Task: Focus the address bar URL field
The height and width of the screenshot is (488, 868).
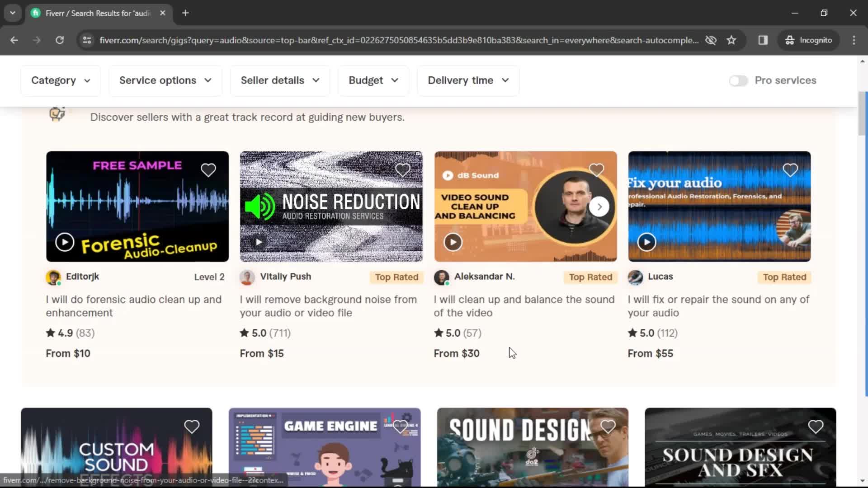Action: click(399, 40)
